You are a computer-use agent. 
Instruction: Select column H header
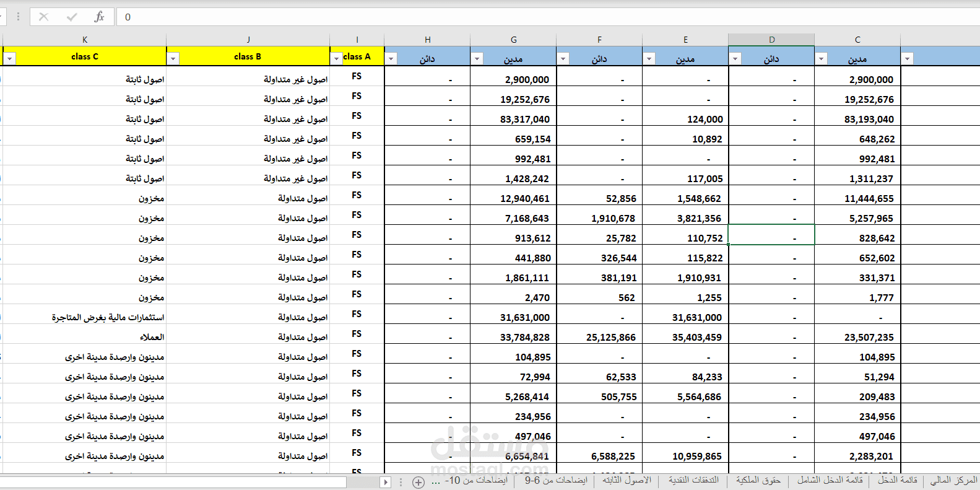[x=428, y=40]
